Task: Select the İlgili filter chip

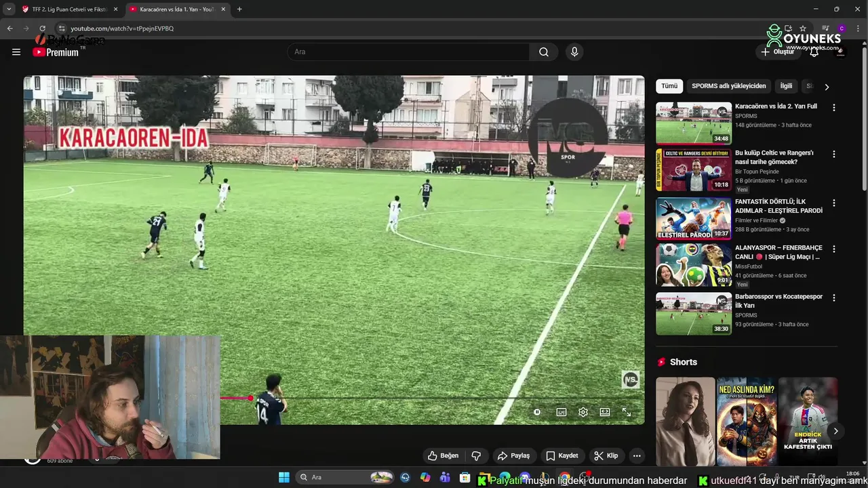Action: [x=786, y=86]
